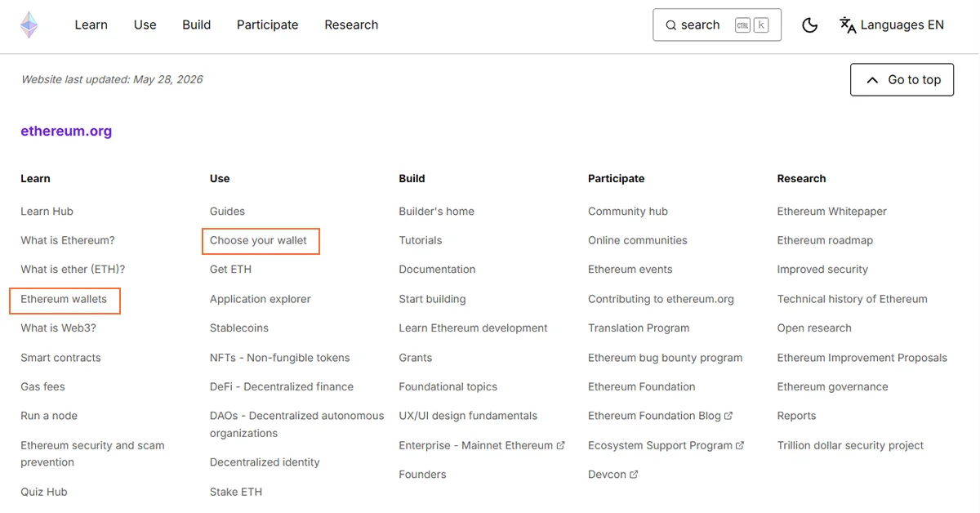
Task: Open Ethereum Foundation link
Action: pos(642,386)
